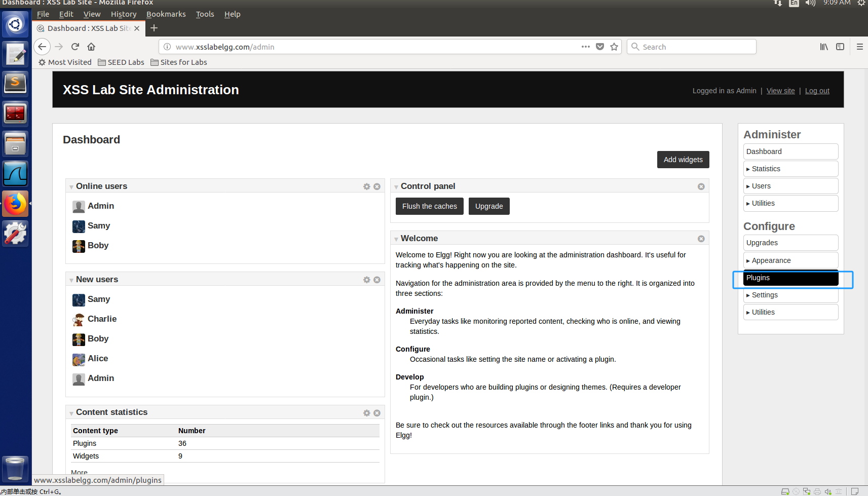Viewport: 868px width, 496px height.
Task: Open Sublime Text from the dock
Action: point(15,83)
